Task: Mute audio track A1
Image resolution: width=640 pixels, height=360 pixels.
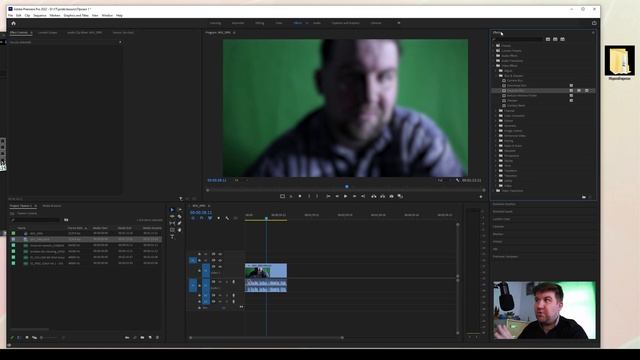Action: pyautogui.click(x=220, y=282)
